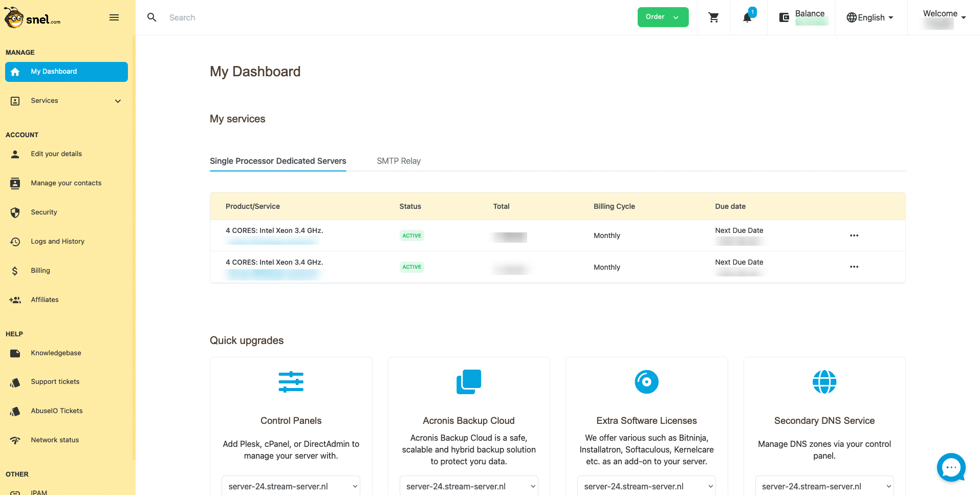Click the snel.com bee logo
The height and width of the screenshot is (495, 980).
[32, 18]
